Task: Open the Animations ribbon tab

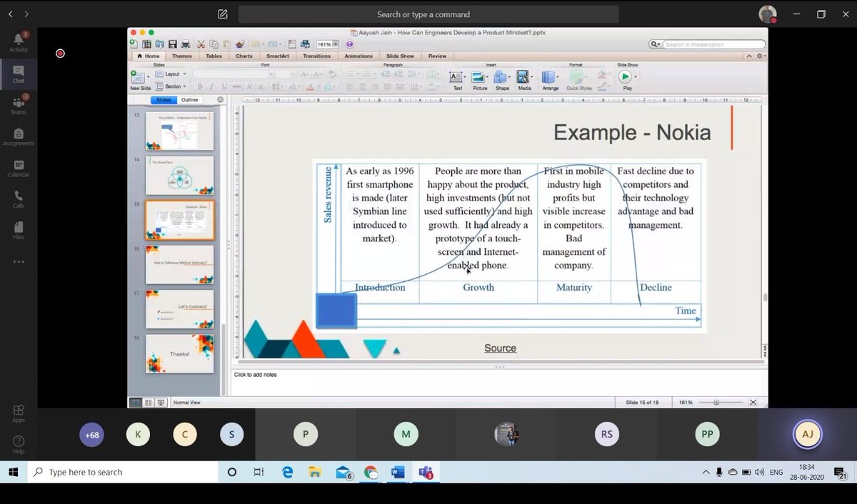Action: pyautogui.click(x=359, y=56)
